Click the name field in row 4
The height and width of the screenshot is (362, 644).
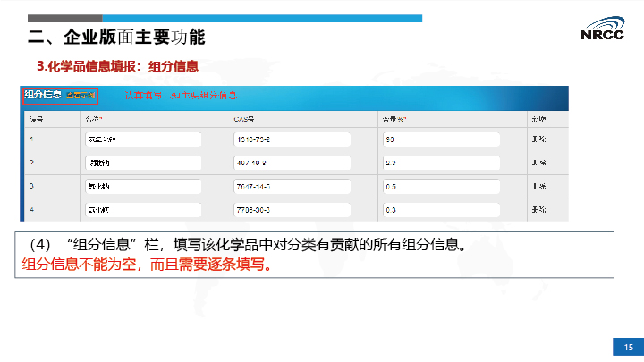tap(143, 210)
